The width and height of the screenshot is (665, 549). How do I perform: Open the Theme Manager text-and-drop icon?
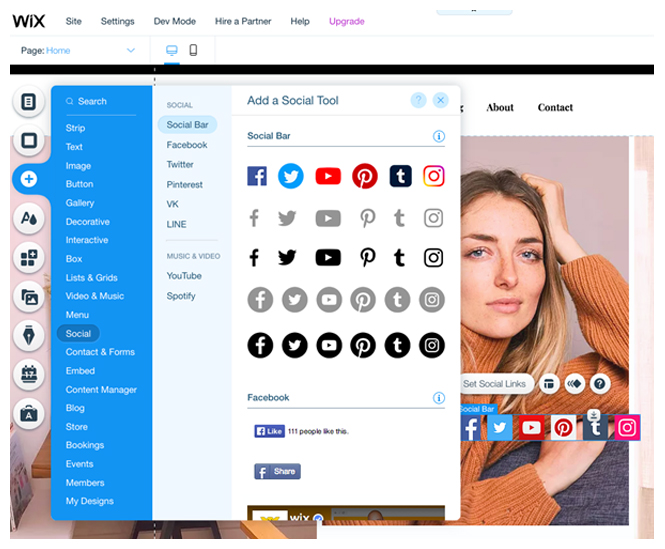tap(28, 218)
